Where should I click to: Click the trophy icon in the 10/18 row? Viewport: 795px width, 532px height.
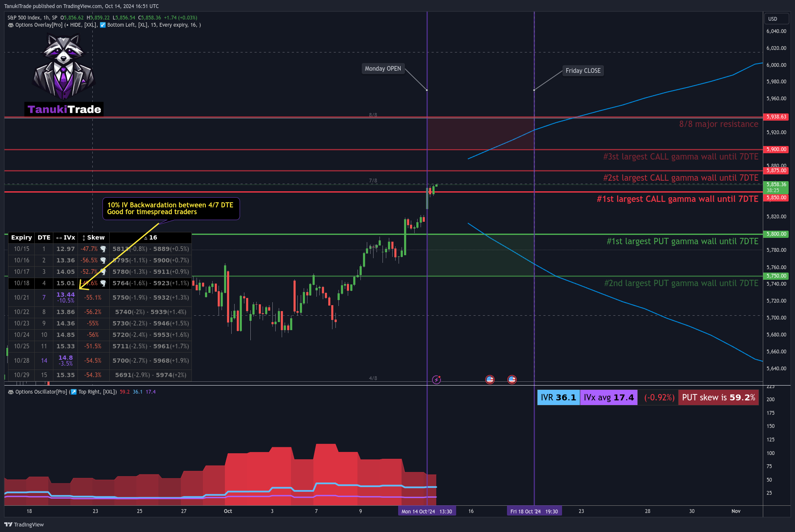point(103,283)
